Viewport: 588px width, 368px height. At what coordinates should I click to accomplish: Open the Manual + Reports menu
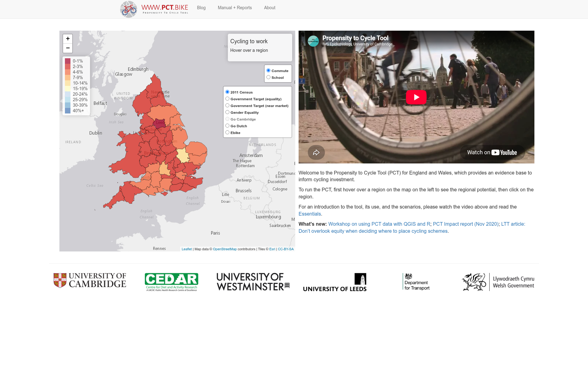[235, 8]
